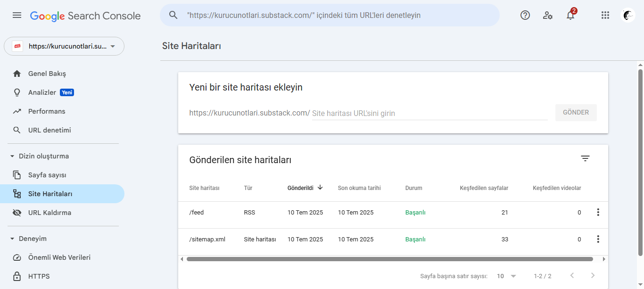Open more options for /sitemap.xml row
Screen dimensions: 644x289
(x=598, y=239)
